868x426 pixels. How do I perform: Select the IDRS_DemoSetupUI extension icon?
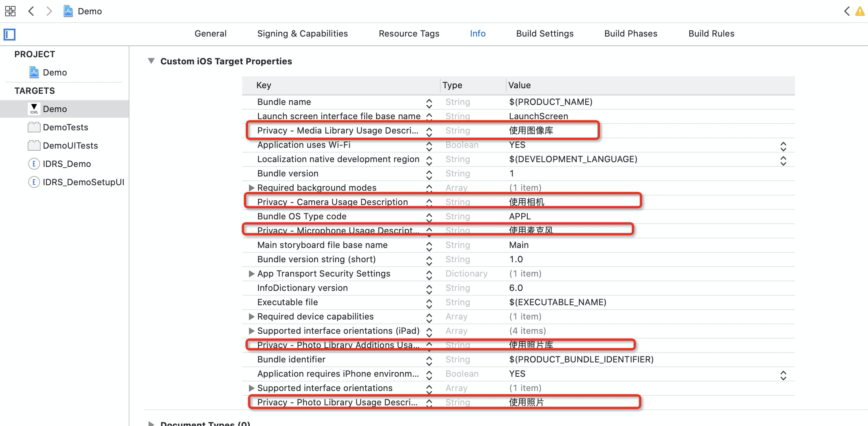pos(34,182)
